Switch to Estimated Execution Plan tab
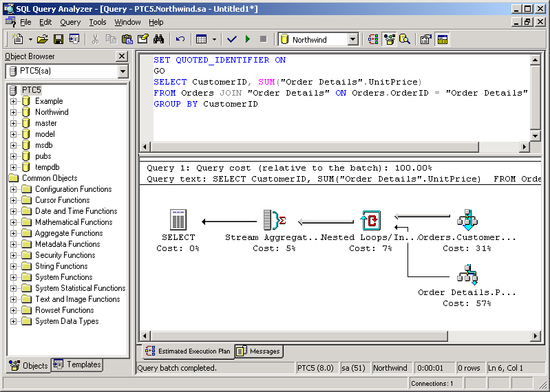Viewport: 550px width, 392px height. [188, 351]
